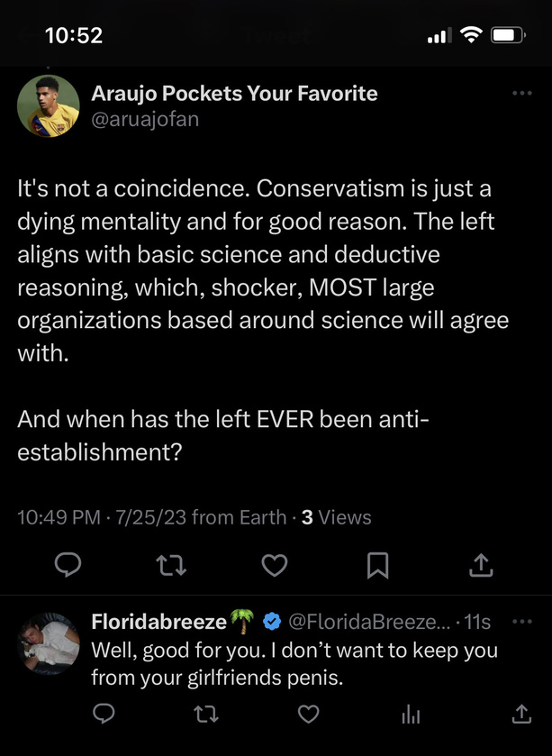
Task: Reply to Floridabreeze's comment
Action: tap(104, 714)
